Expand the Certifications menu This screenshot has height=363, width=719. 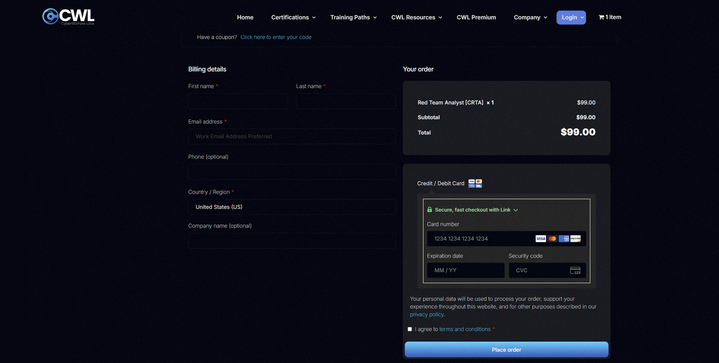coord(293,17)
